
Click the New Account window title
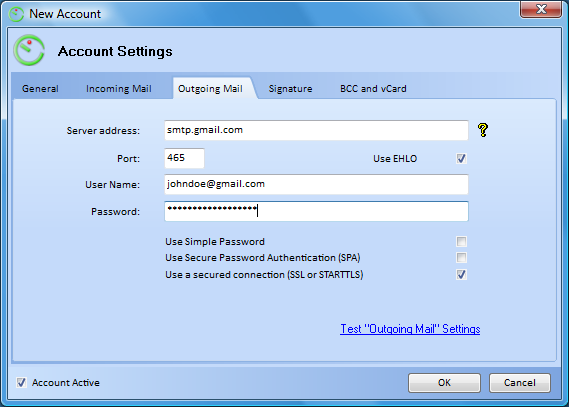click(x=65, y=14)
